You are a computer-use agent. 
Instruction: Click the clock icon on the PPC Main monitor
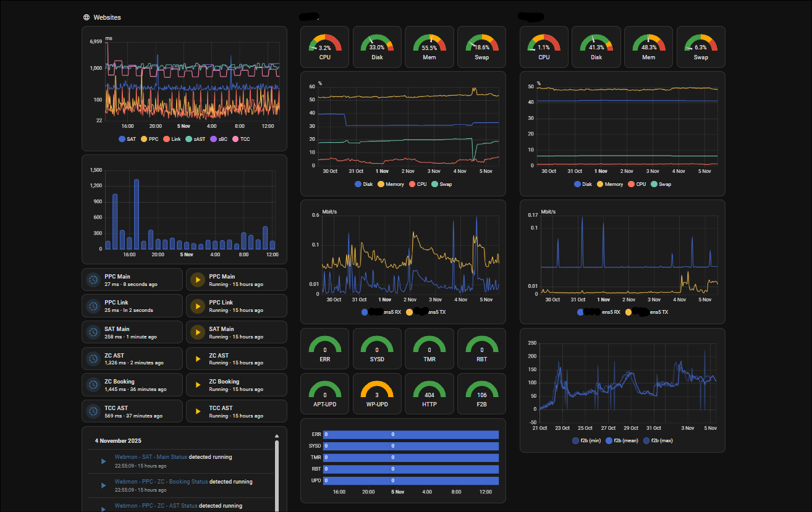[95, 279]
